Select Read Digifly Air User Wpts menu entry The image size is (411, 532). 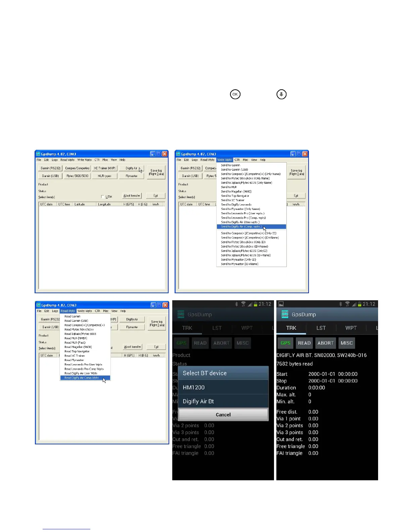tap(85, 373)
